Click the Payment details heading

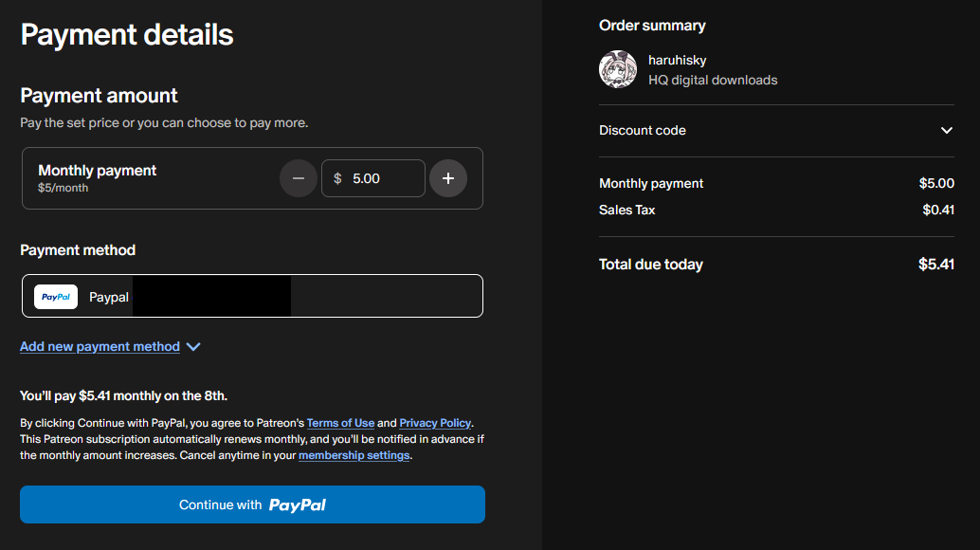(127, 34)
